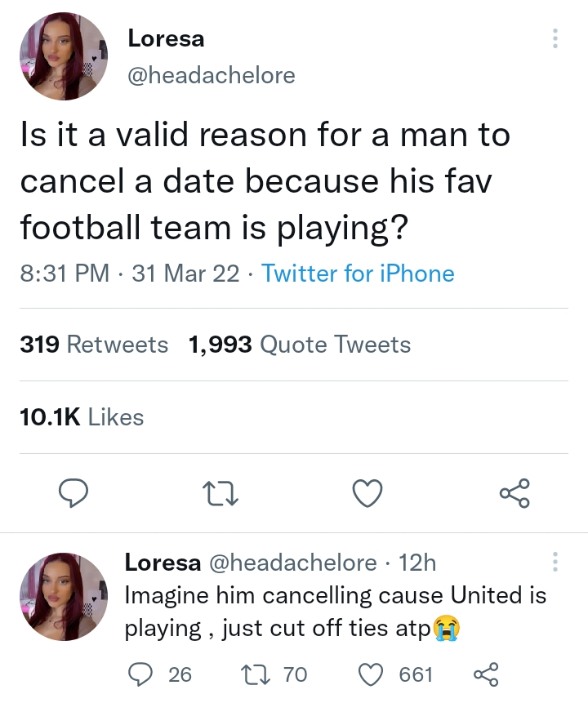Reply to the main tweet
Image resolution: width=588 pixels, height=703 pixels.
tap(73, 492)
